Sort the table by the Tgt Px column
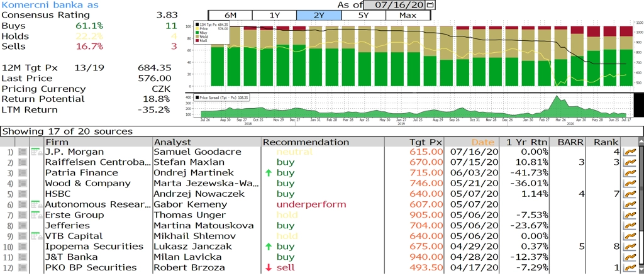Image resolution: width=644 pixels, height=278 pixels. click(x=414, y=142)
